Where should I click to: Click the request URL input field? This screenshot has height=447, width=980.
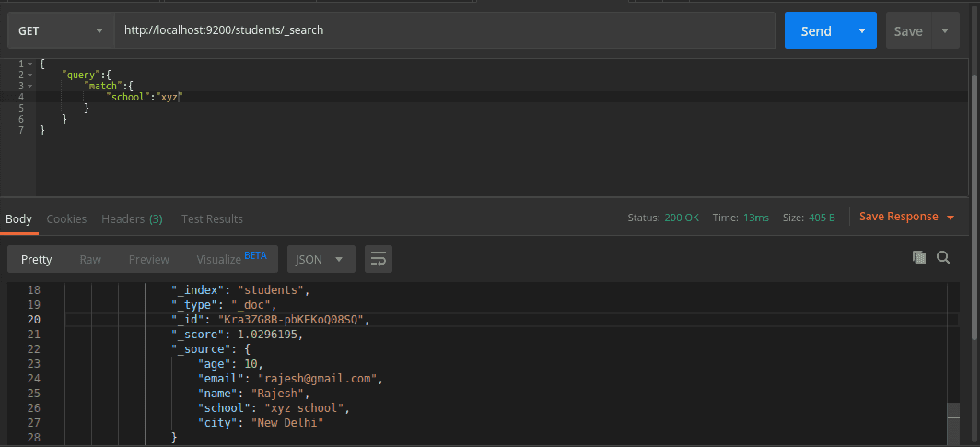[x=442, y=30]
